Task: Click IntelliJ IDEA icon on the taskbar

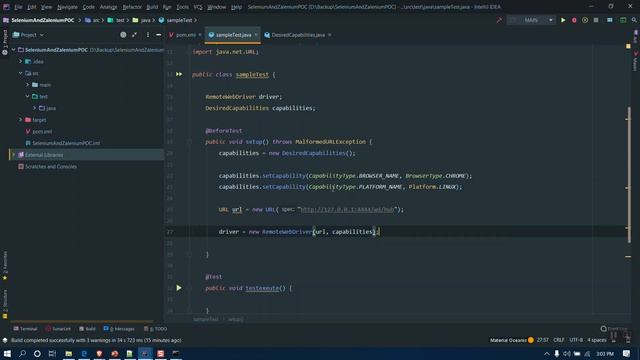Action: tap(145, 353)
